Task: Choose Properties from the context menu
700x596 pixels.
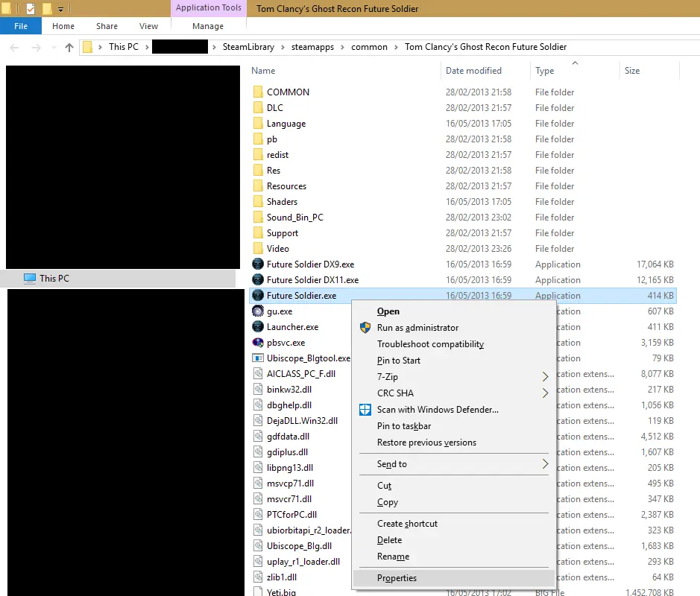Action: click(x=397, y=578)
